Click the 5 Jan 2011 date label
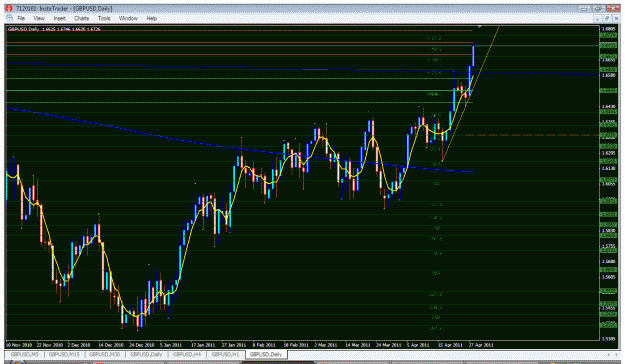625x364 pixels. tap(171, 345)
